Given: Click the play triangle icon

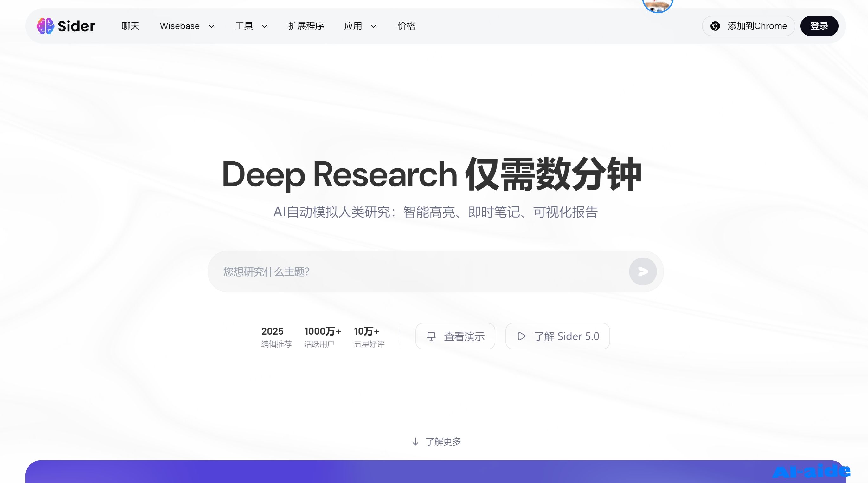Looking at the screenshot, I should click(x=521, y=336).
